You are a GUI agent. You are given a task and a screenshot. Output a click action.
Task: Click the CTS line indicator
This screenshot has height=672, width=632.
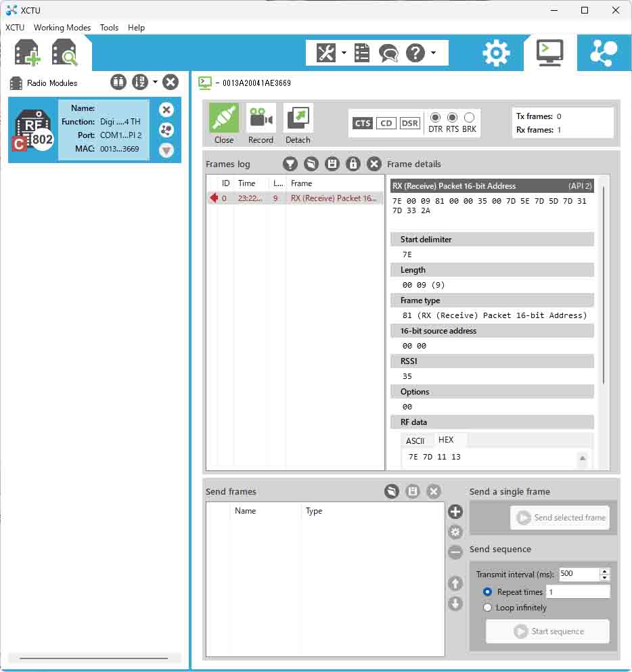[363, 123]
